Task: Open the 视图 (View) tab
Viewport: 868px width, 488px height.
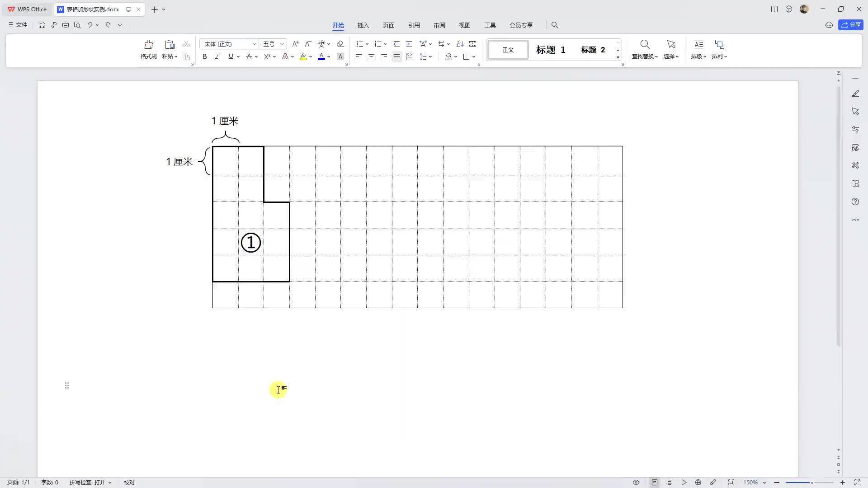Action: [464, 25]
